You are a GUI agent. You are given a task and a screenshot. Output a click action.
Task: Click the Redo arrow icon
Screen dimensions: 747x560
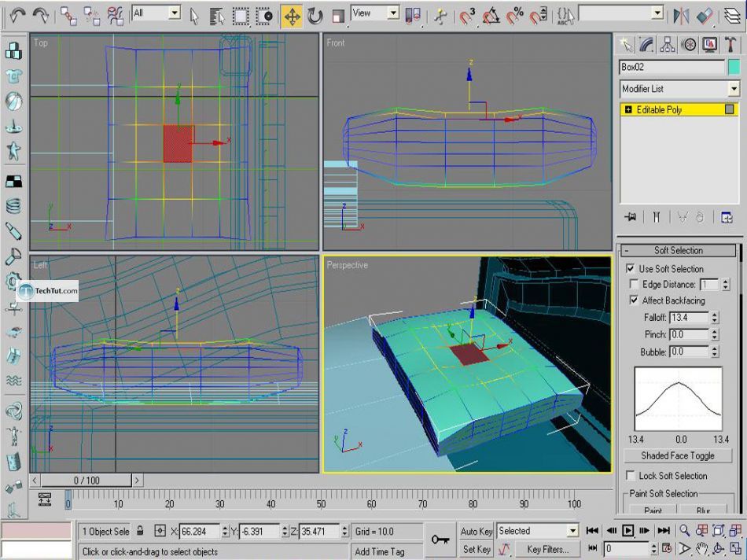pyautogui.click(x=40, y=15)
